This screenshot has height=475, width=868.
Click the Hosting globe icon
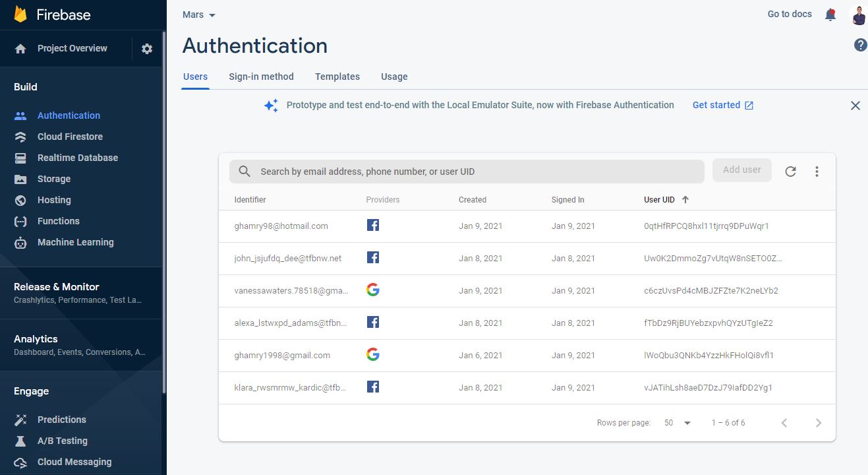[x=20, y=200]
